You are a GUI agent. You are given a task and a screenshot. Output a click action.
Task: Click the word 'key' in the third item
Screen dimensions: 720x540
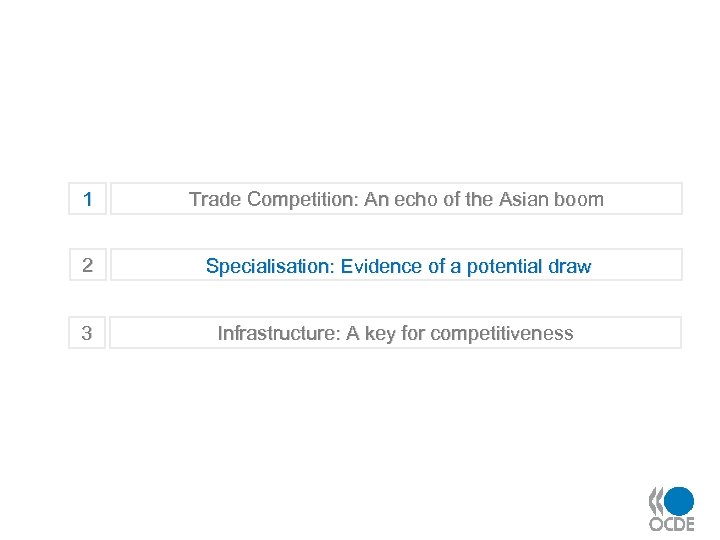[380, 333]
